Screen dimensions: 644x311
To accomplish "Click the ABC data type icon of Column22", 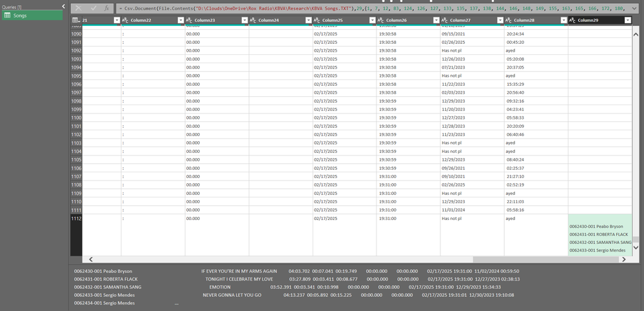I will click(x=125, y=20).
